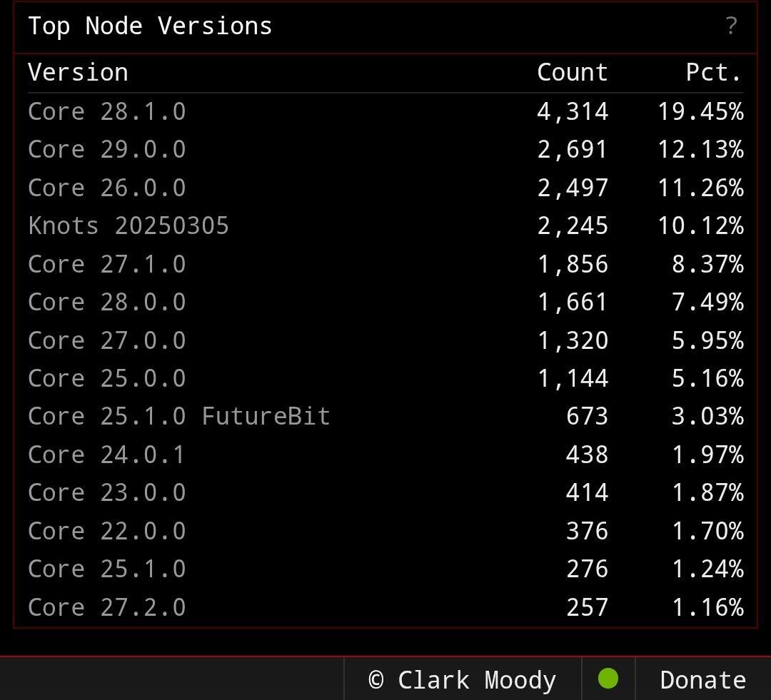
Task: Click the percentage 5.95%
Action: tap(707, 340)
